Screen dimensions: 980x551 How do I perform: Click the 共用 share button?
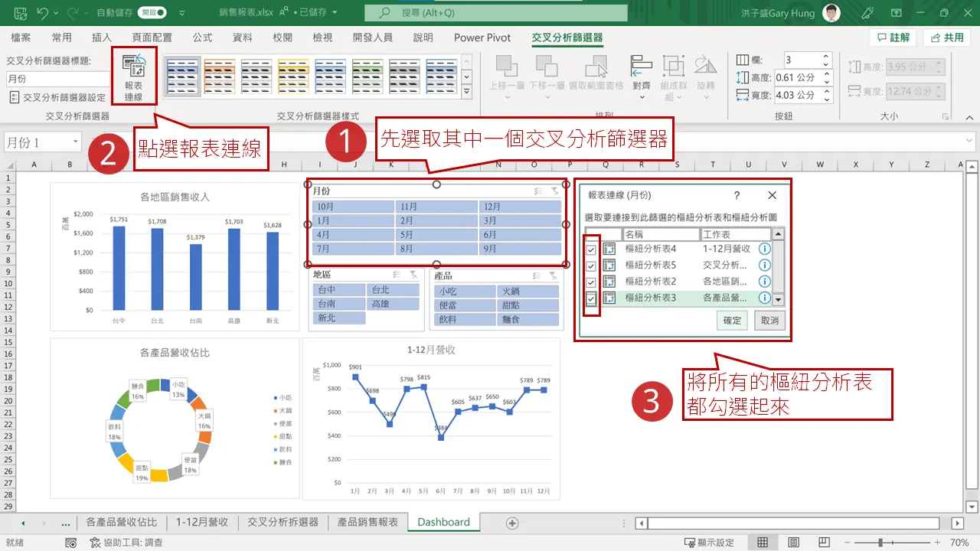947,37
